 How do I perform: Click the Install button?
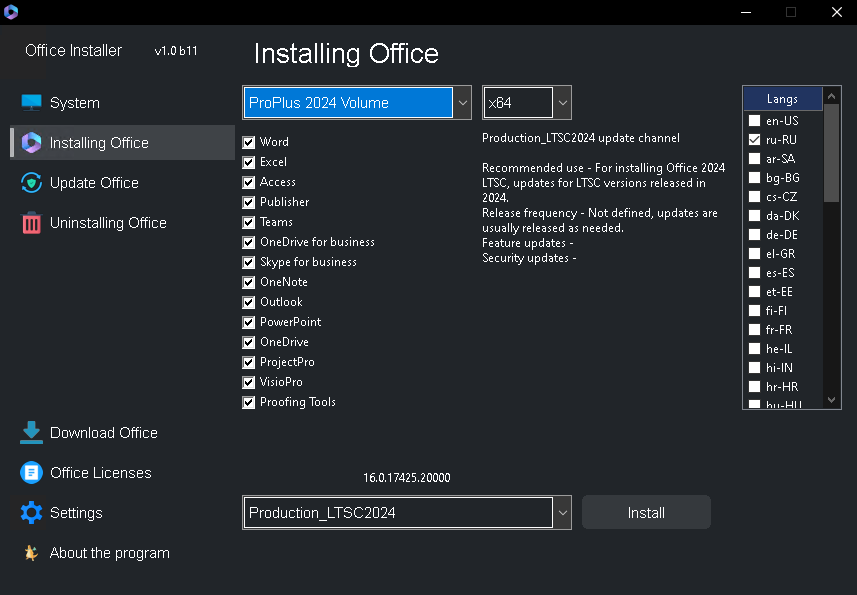[646, 512]
